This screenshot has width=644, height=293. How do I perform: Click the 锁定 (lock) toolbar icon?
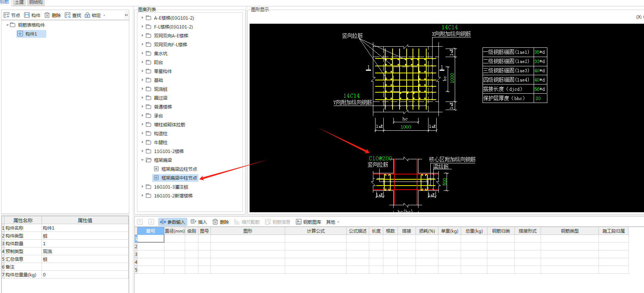point(93,15)
